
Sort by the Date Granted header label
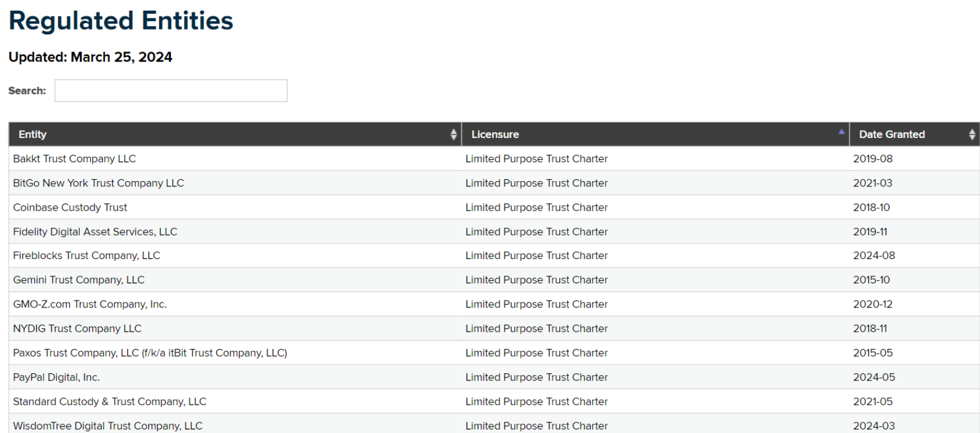coord(891,135)
